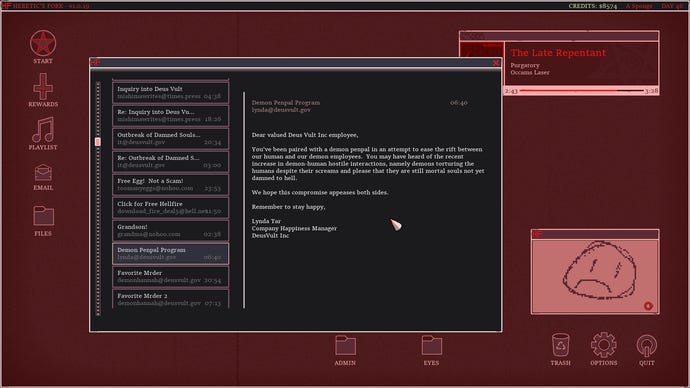Viewport: 690px width, 388px height.
Task: Click the 'A Sponge' name in top bar
Action: pos(639,6)
